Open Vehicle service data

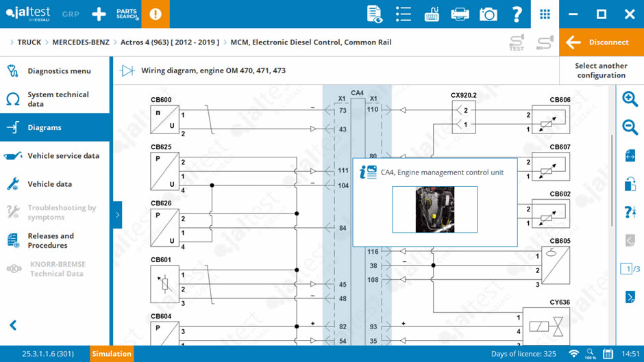pos(55,155)
